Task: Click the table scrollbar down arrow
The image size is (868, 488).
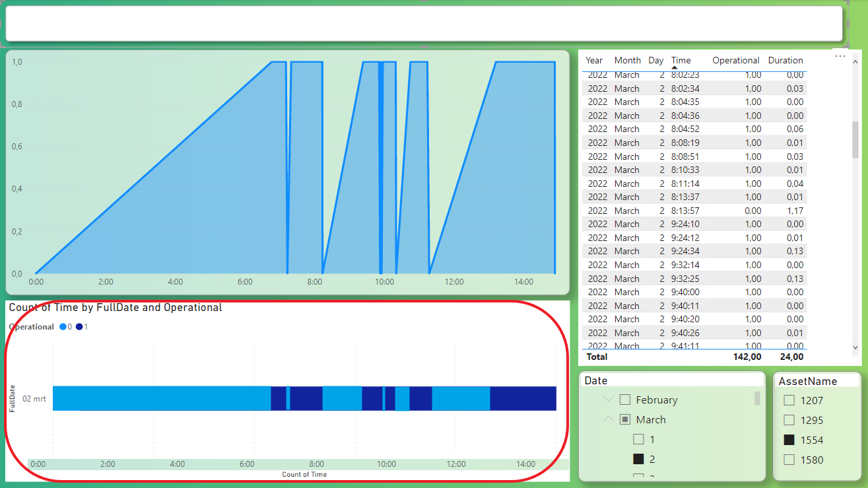Action: click(856, 347)
